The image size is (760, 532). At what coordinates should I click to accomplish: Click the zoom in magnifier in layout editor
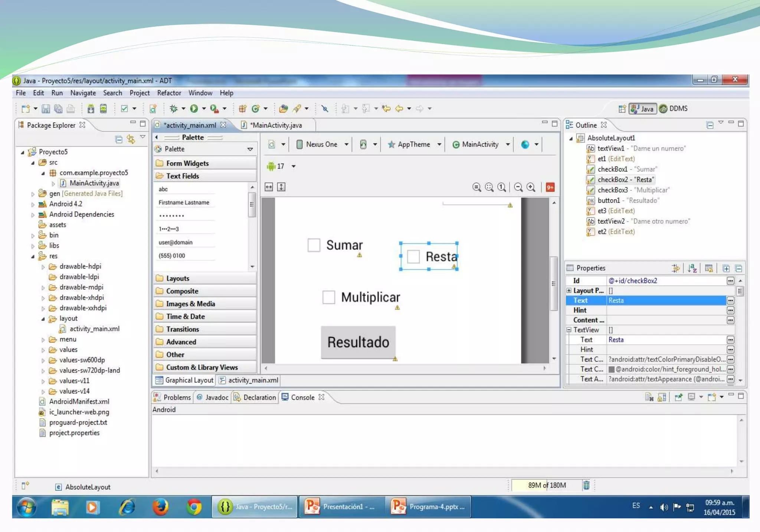[x=531, y=187]
